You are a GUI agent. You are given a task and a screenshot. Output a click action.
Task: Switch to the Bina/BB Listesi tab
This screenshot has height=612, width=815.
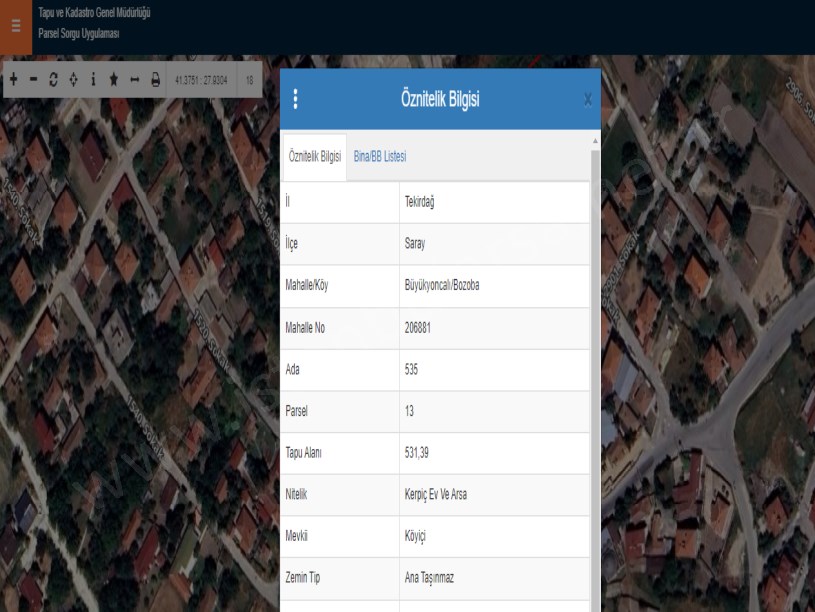[380, 157]
